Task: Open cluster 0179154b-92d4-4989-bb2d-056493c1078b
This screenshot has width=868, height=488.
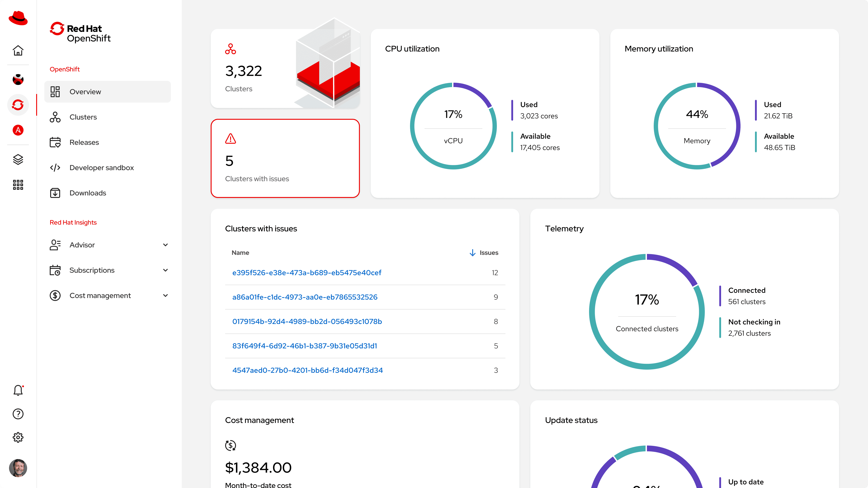Action: 307,321
